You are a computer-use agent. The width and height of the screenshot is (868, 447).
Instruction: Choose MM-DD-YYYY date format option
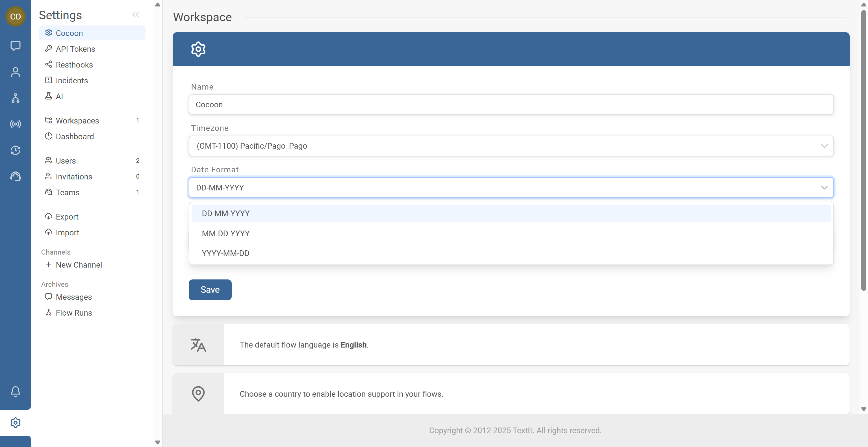[x=226, y=233]
